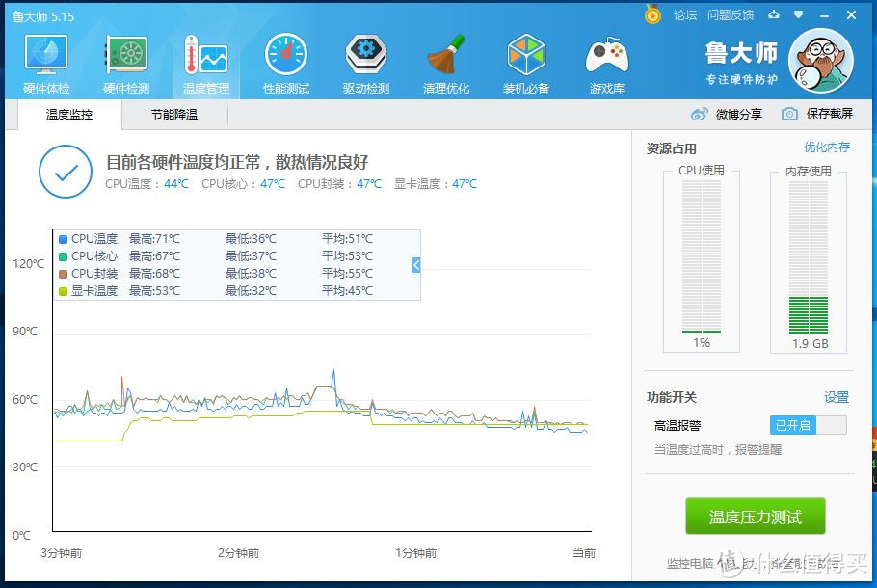
Task: Click the camera icon for 保存截屏
Action: [789, 114]
